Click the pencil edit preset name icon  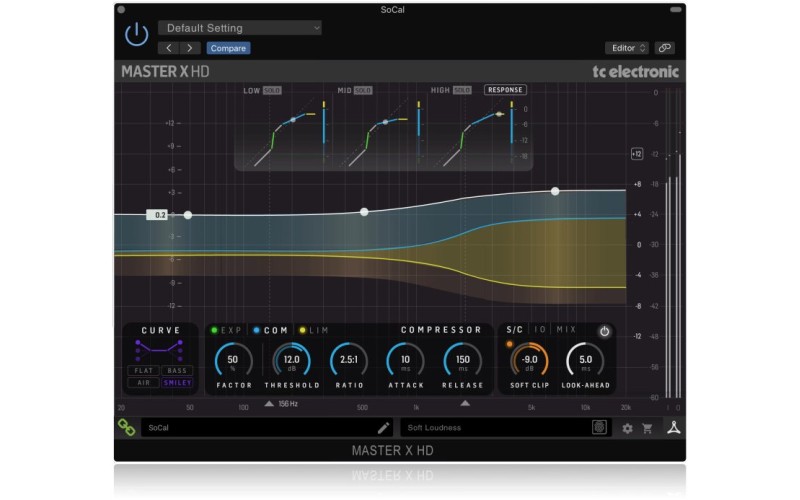click(x=383, y=428)
